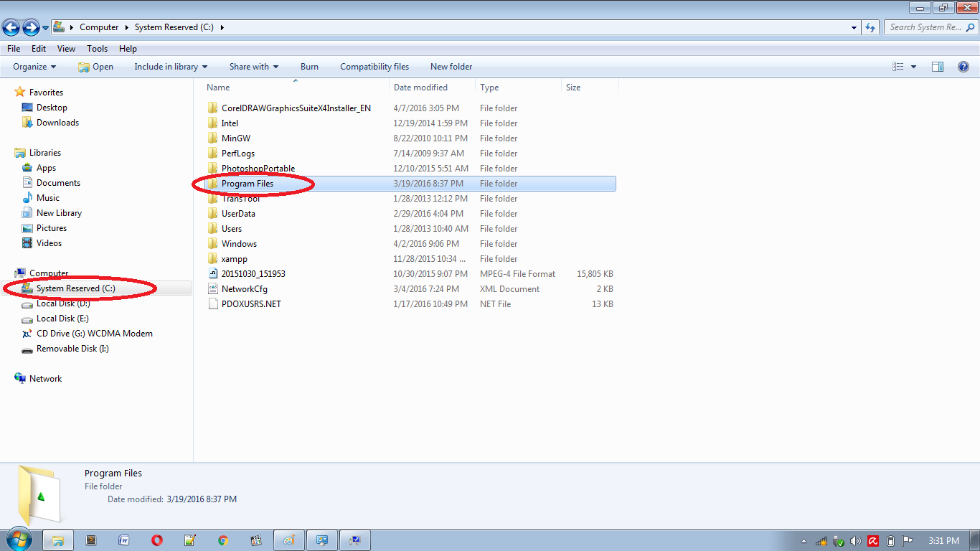The height and width of the screenshot is (551, 980).
Task: Open the view options dropdown arrow
Action: [913, 67]
